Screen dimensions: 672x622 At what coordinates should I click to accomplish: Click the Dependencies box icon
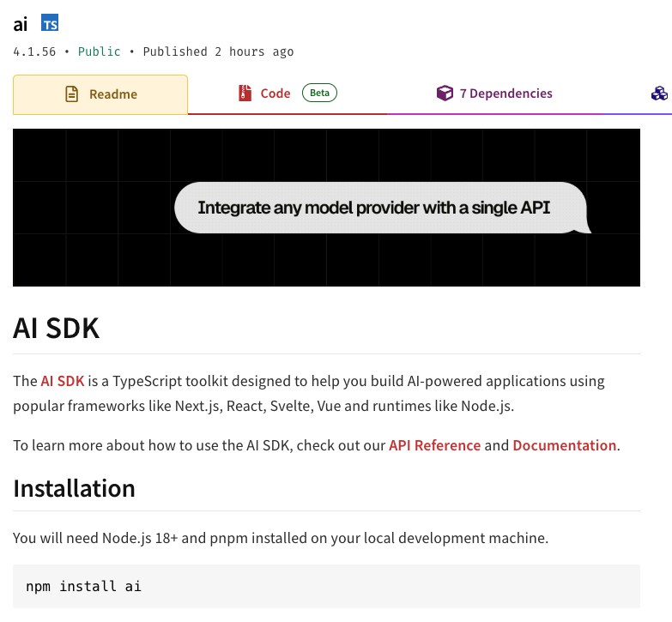(445, 93)
